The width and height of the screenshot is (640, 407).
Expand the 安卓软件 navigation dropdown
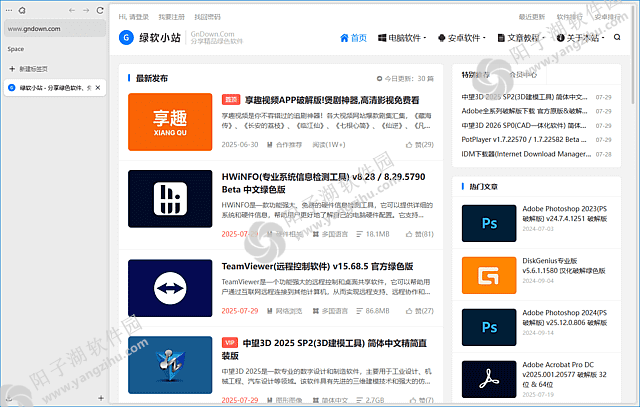(x=462, y=38)
